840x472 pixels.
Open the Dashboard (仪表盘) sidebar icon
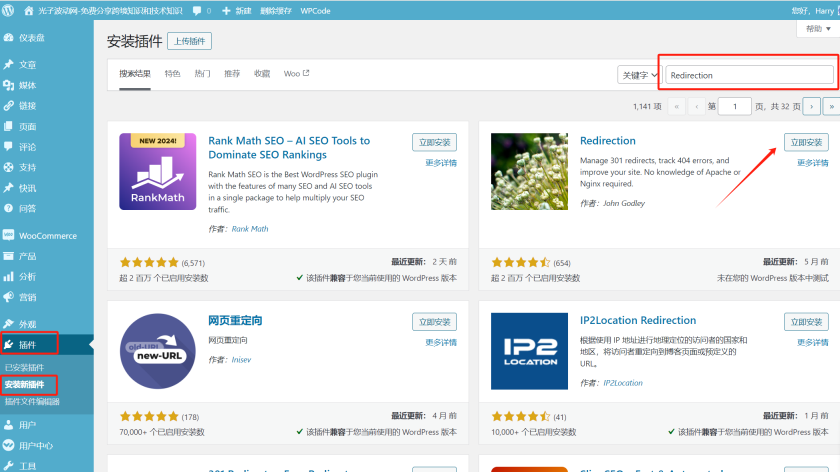coord(8,38)
